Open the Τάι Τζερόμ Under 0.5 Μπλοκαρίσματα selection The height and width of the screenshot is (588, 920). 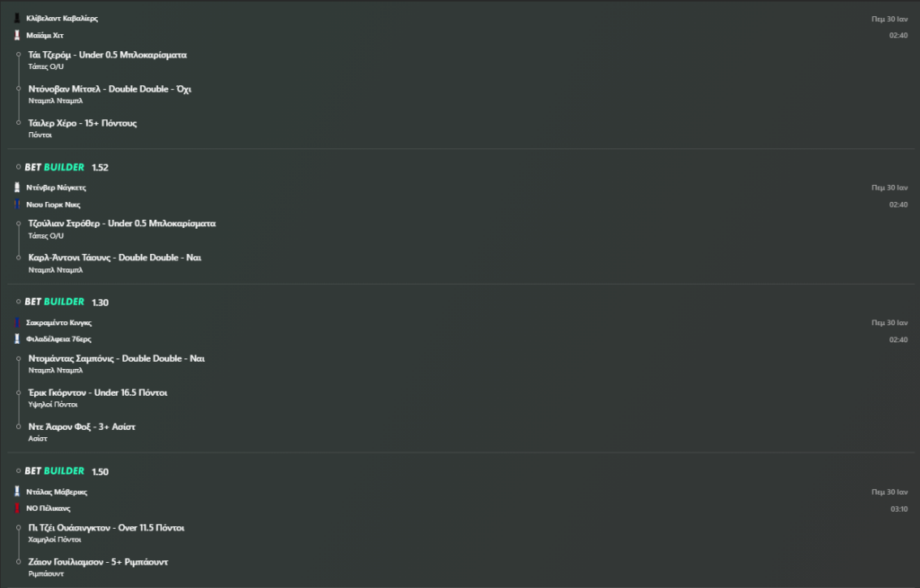click(107, 55)
